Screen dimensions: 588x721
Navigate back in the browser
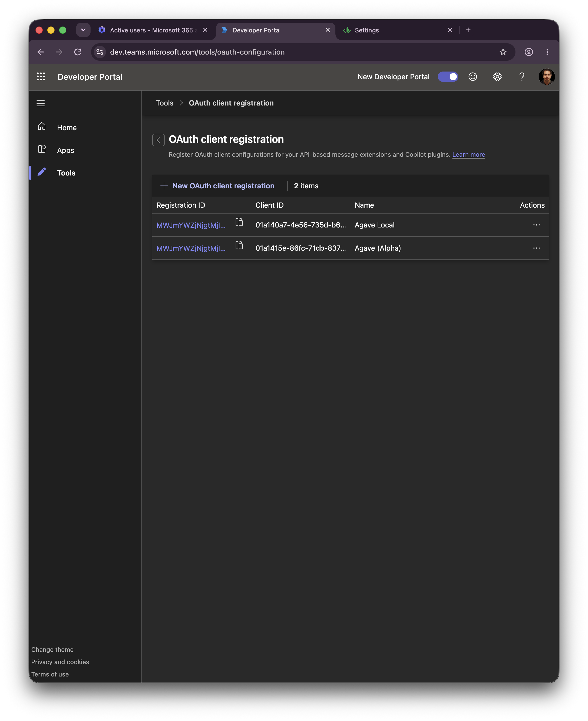41,52
